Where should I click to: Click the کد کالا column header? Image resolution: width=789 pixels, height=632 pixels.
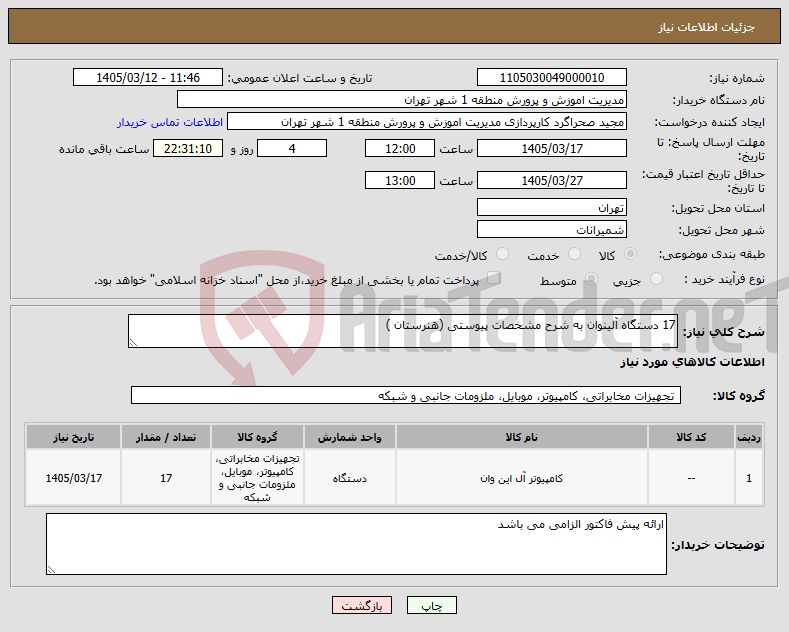(691, 437)
